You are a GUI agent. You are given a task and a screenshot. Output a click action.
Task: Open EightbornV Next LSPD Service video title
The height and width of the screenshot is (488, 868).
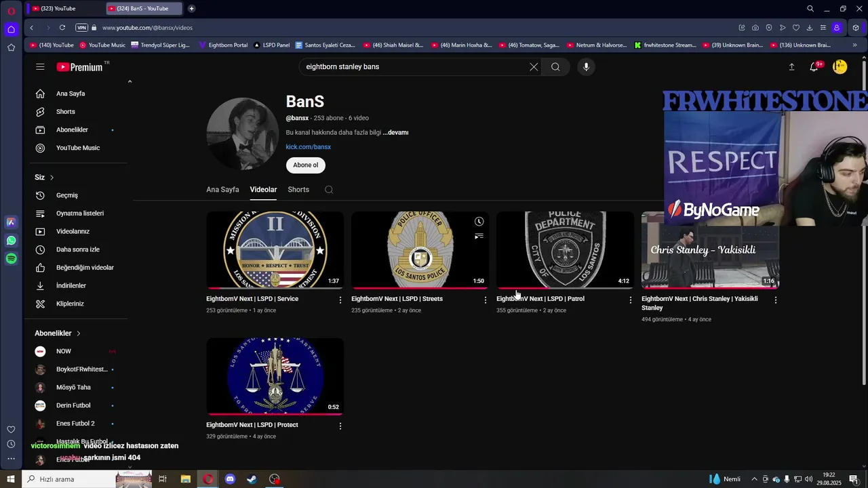[252, 299]
